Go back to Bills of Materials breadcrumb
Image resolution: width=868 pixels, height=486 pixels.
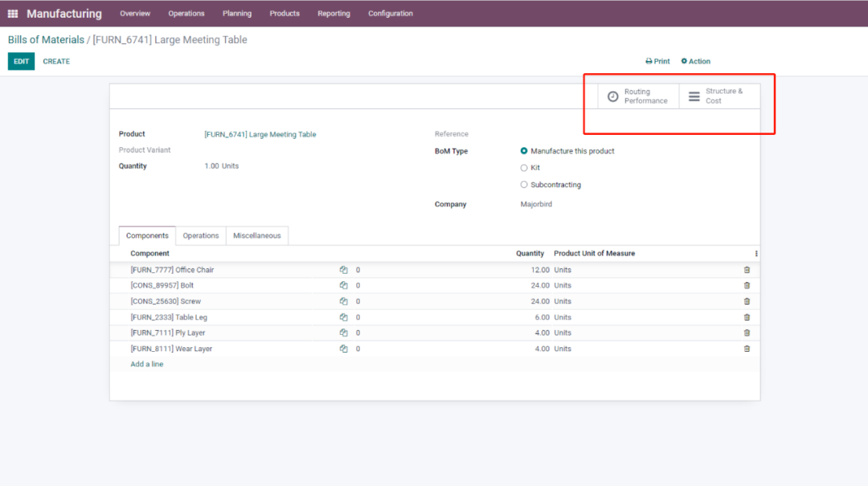(x=46, y=39)
